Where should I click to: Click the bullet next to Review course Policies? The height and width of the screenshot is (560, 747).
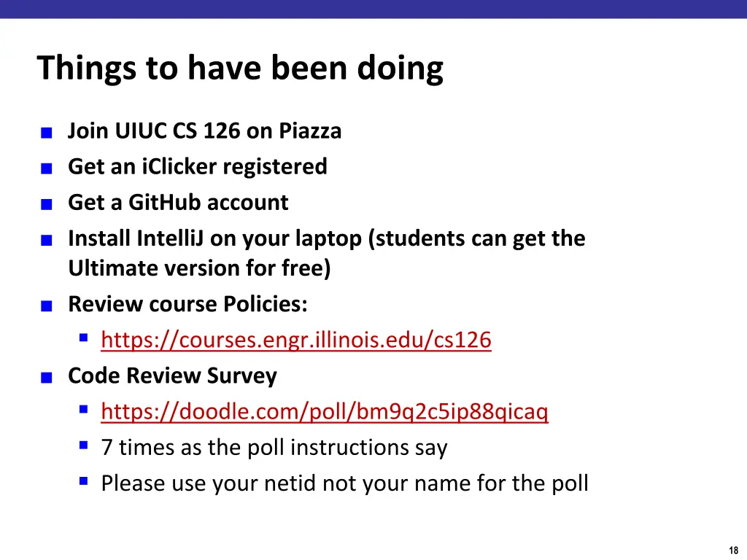point(46,306)
